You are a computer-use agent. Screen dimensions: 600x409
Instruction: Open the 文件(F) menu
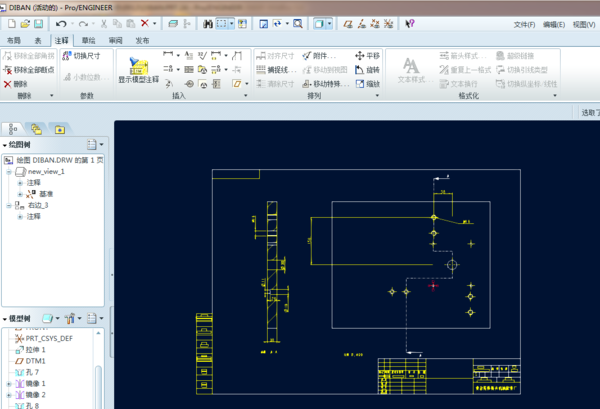(x=524, y=23)
